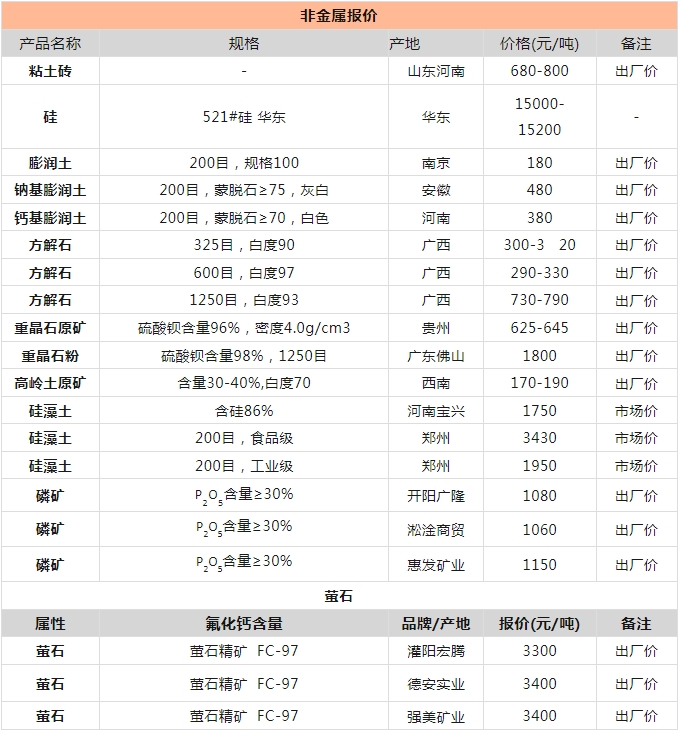
Task: Click the 非金属报价 table title
Action: click(x=339, y=16)
